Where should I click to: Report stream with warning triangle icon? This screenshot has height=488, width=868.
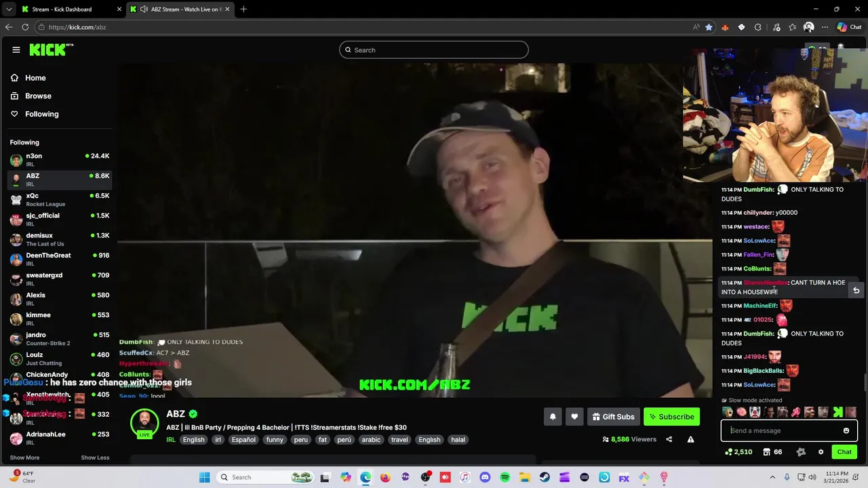690,439
